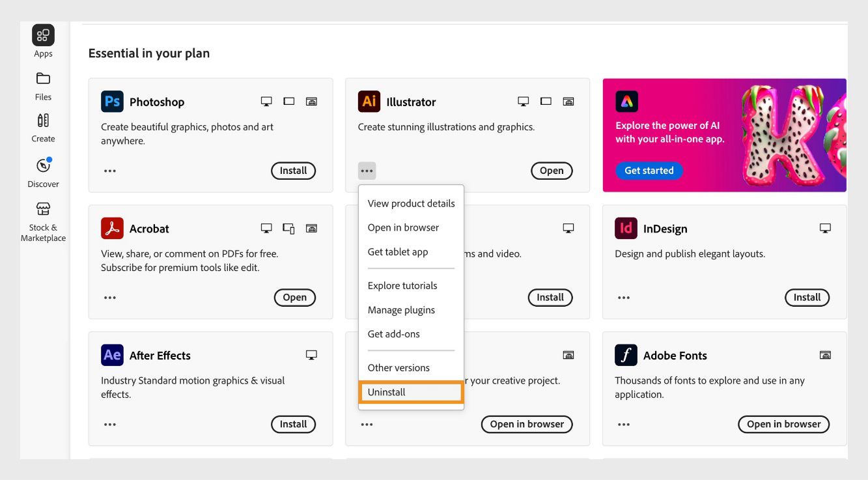Open Photoshop's more options menu

[x=110, y=171]
